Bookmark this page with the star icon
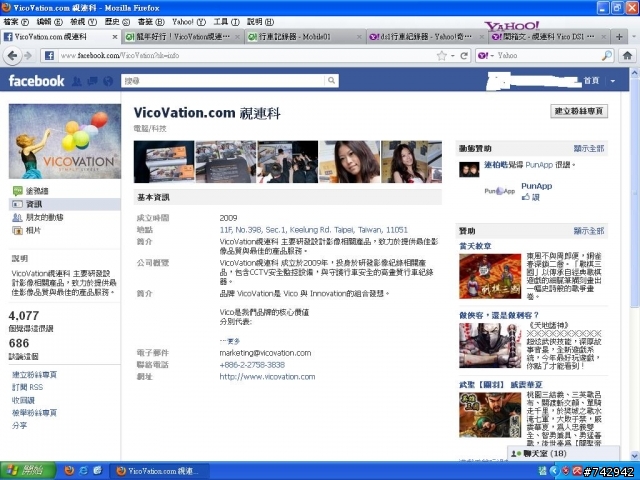The image size is (640, 480). click(441, 56)
